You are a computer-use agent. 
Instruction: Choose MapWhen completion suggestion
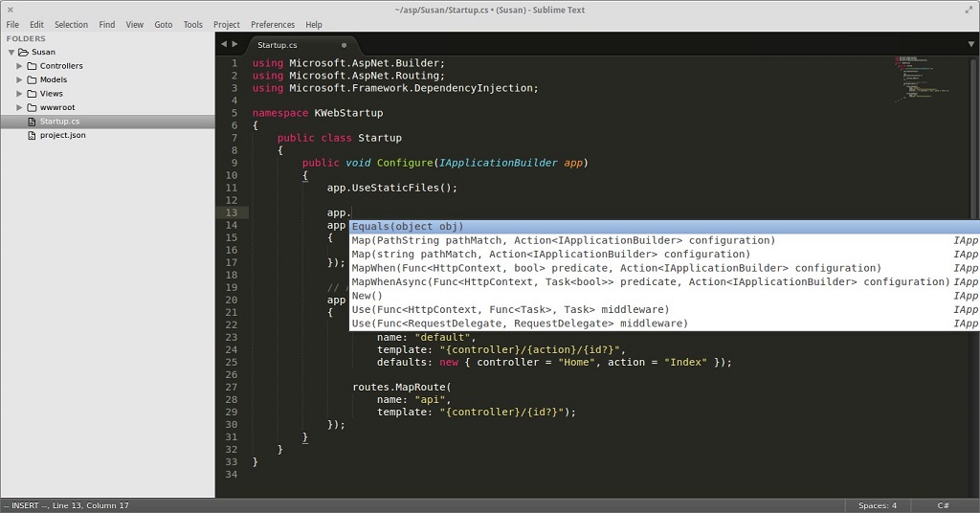coord(664,268)
